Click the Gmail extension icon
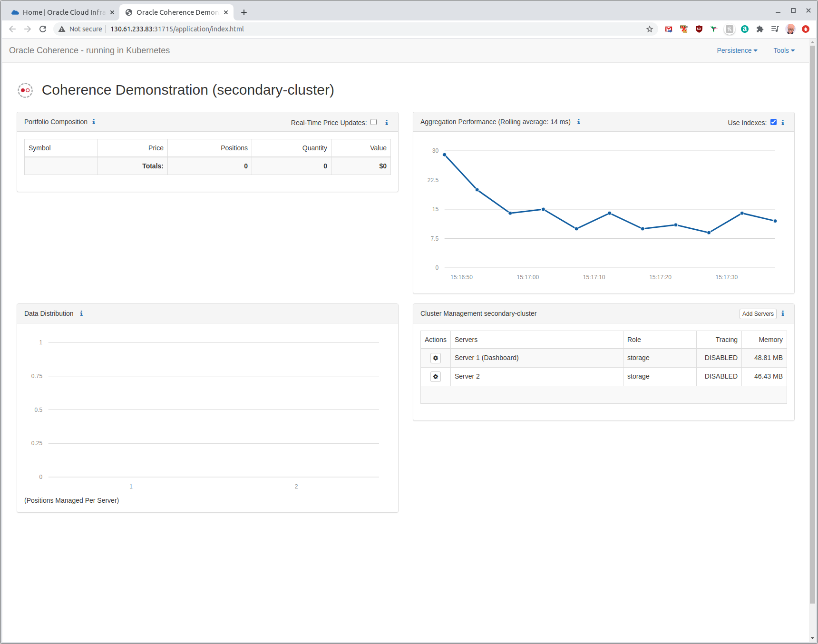Screen dimensions: 818x644 coord(669,29)
